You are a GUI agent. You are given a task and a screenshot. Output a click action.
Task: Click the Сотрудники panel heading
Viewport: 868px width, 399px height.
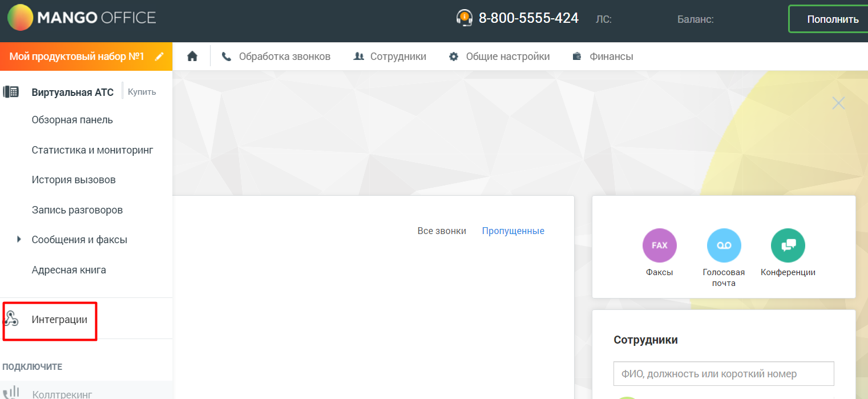tap(646, 340)
